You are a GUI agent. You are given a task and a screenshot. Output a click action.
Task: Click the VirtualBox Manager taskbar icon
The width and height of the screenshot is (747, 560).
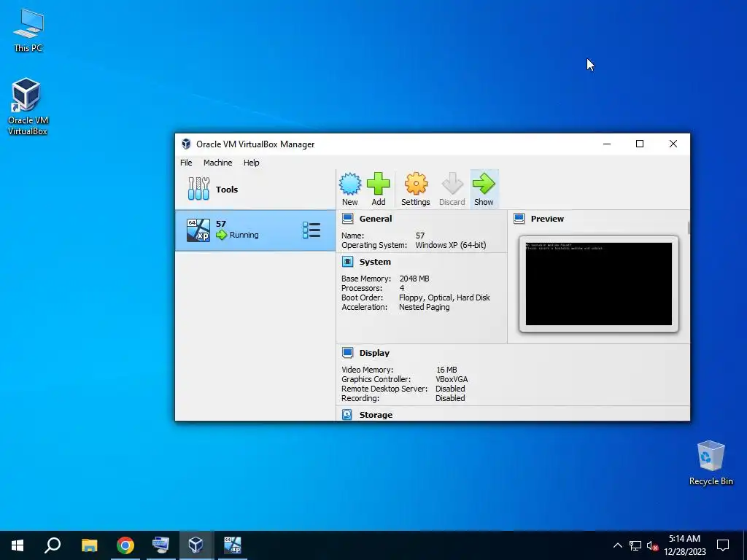coord(196,545)
